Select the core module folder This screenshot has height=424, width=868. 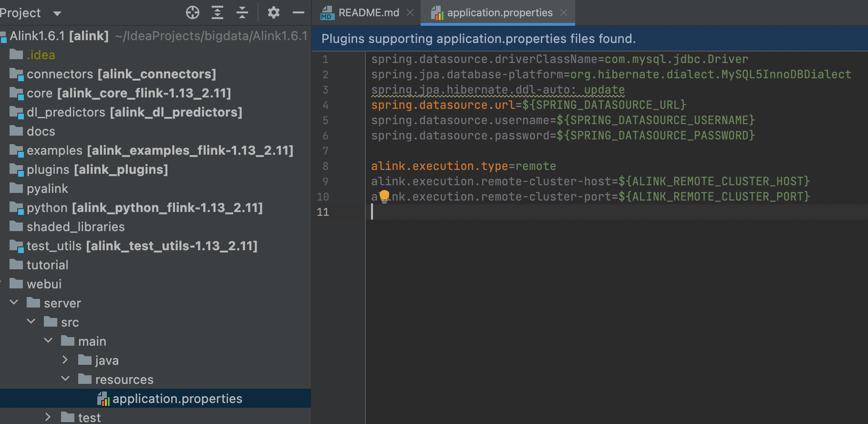pos(155,93)
